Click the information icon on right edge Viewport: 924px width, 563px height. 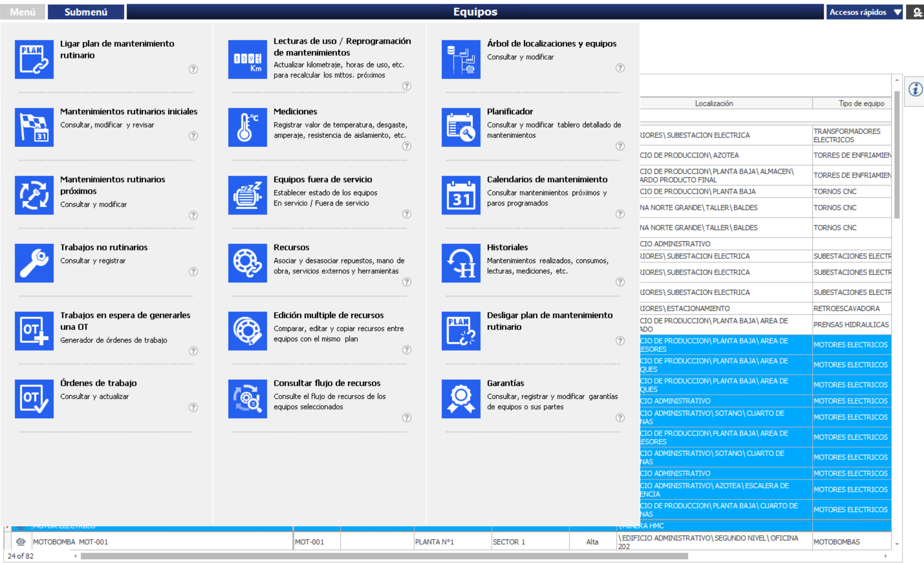tap(915, 90)
